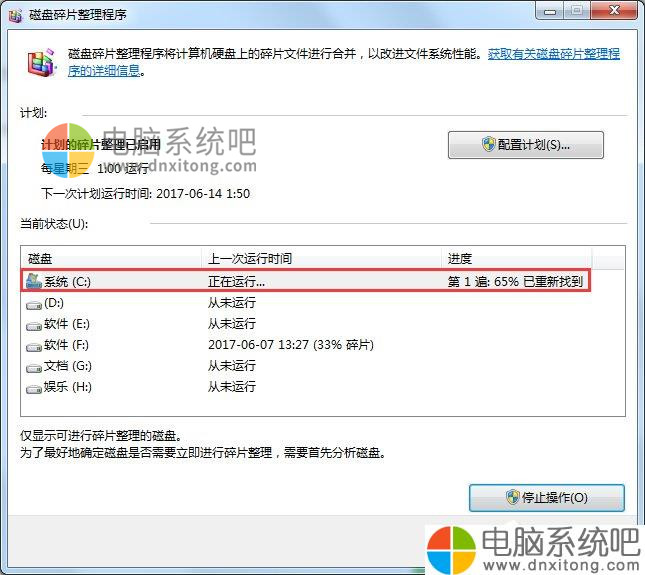
Task: Select the 文档 (G:) drive icon
Action: pos(34,366)
